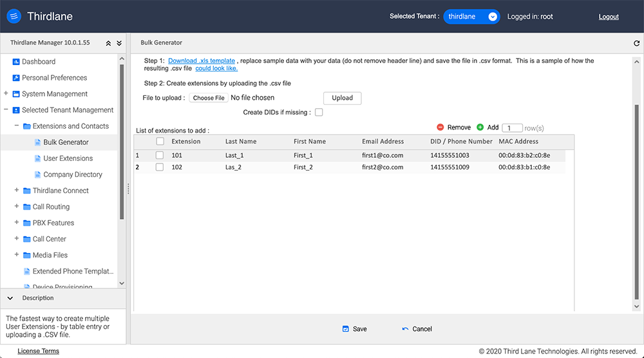Open the Dashboard icon in sidebar
The width and height of the screenshot is (644, 358).
(x=16, y=62)
